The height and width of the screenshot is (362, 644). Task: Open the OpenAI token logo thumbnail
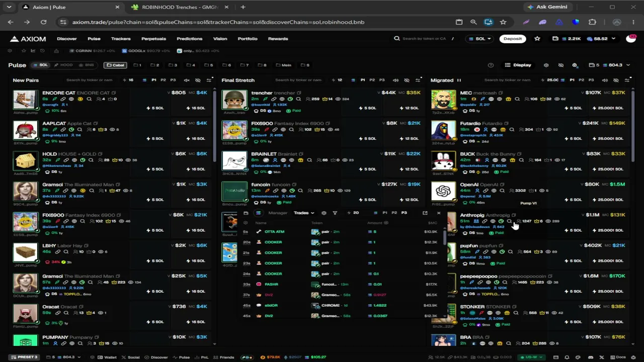pos(443,191)
